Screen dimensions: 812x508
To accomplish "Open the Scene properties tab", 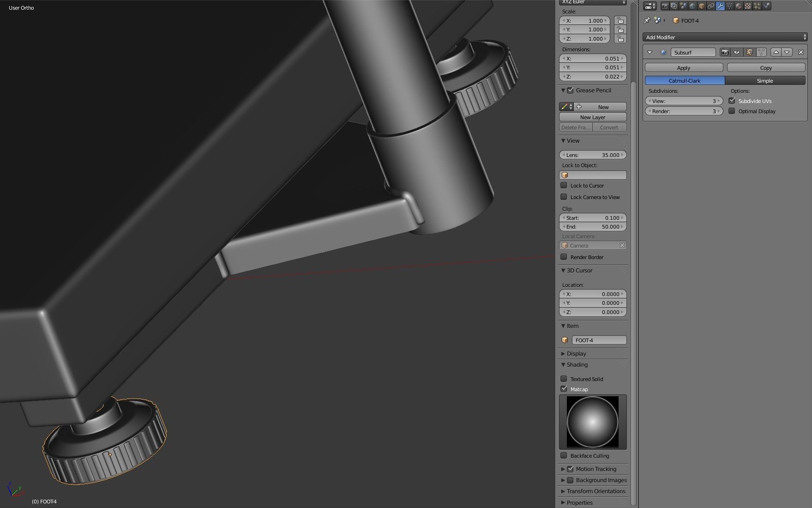I will point(683,6).
